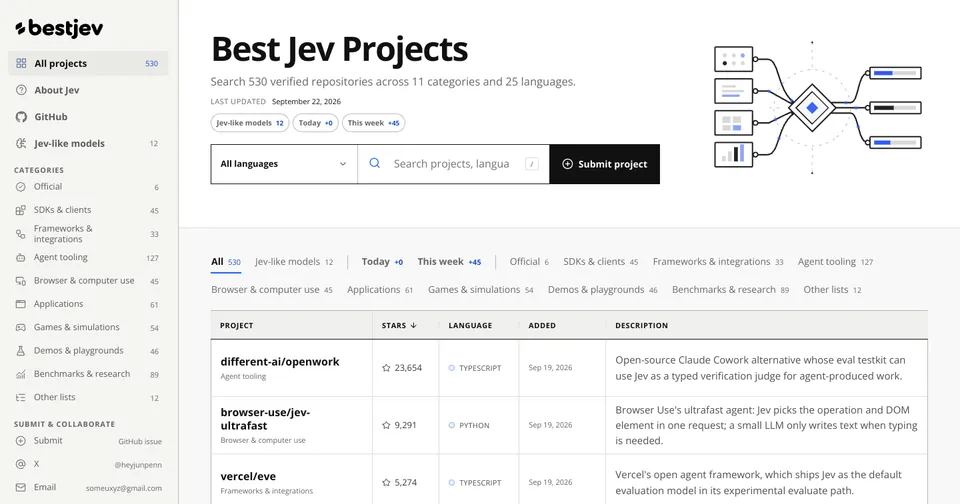Click the Agent tooling robot icon

(21, 258)
